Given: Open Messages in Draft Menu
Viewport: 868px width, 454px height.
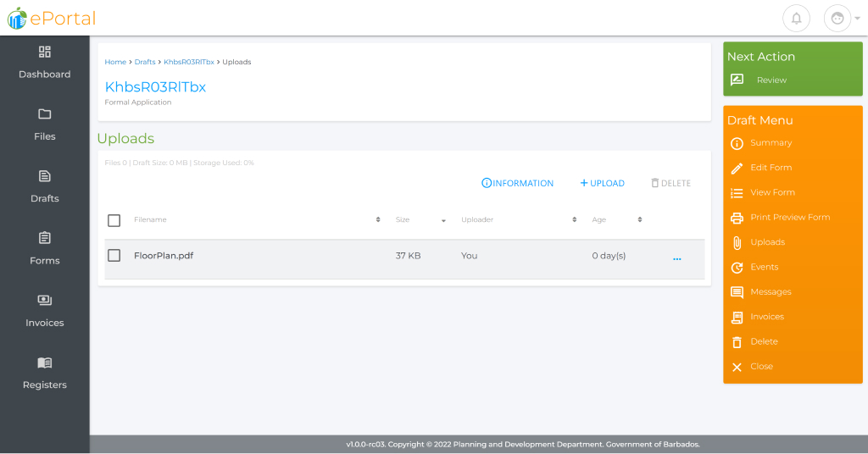Looking at the screenshot, I should coord(771,292).
